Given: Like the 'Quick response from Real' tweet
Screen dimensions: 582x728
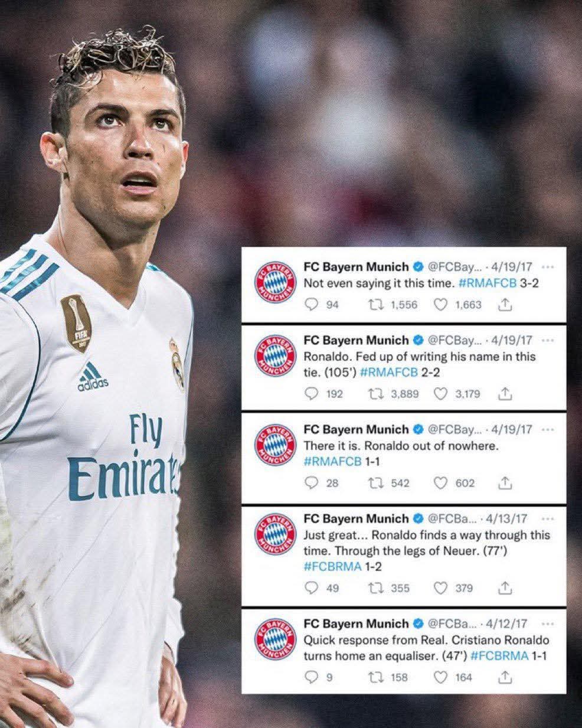Looking at the screenshot, I should (x=440, y=677).
